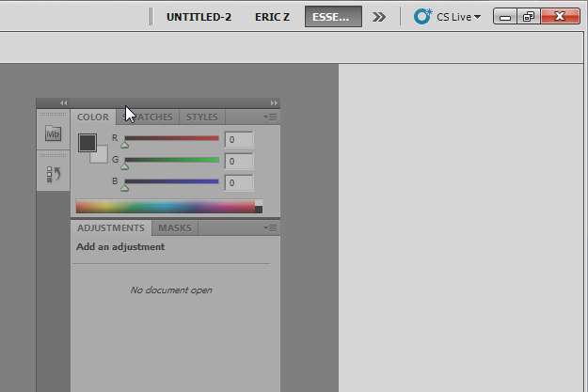588x392 pixels.
Task: Show more workspaces with double chevron
Action: point(379,17)
